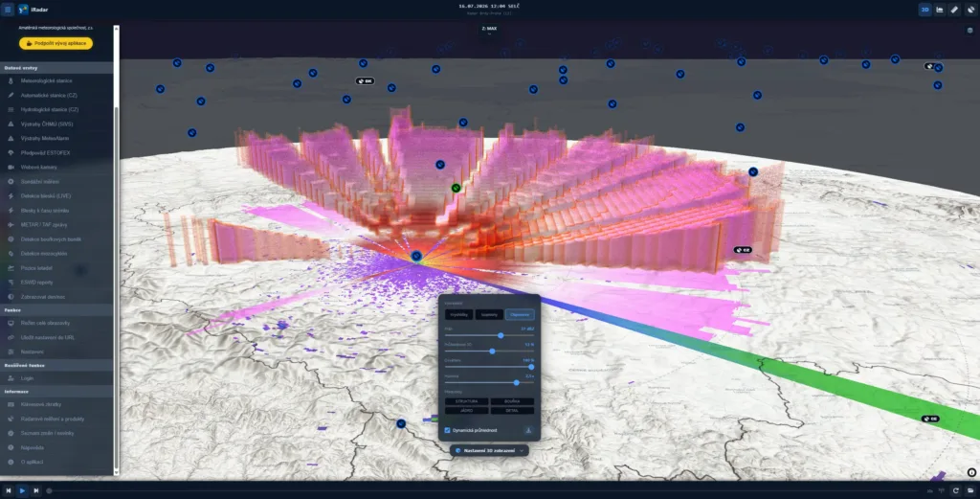Click the Zobrazovat den/noc icon
The height and width of the screenshot is (499, 980).
point(11,296)
